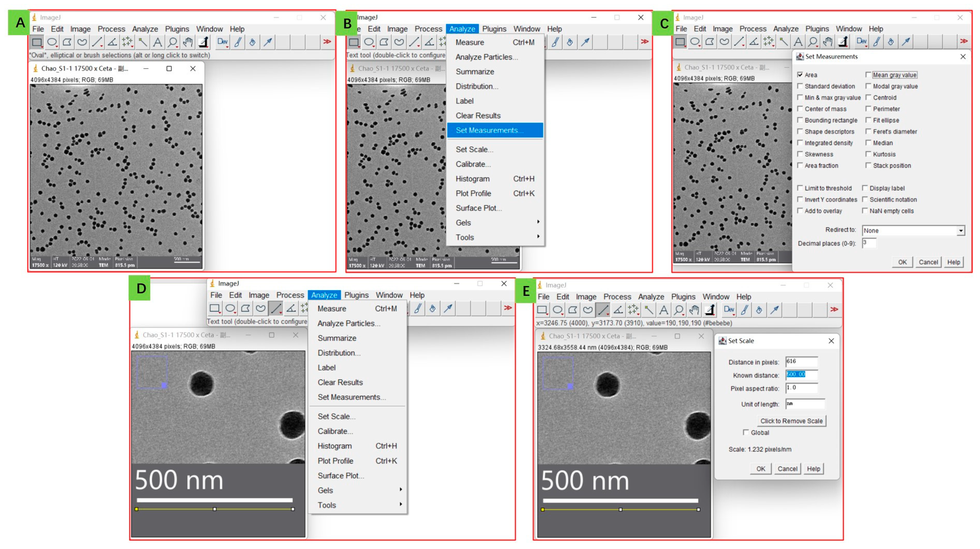Activate the Hand scrolling tool in panel E toolbar
Image resolution: width=980 pixels, height=549 pixels.
tap(694, 310)
